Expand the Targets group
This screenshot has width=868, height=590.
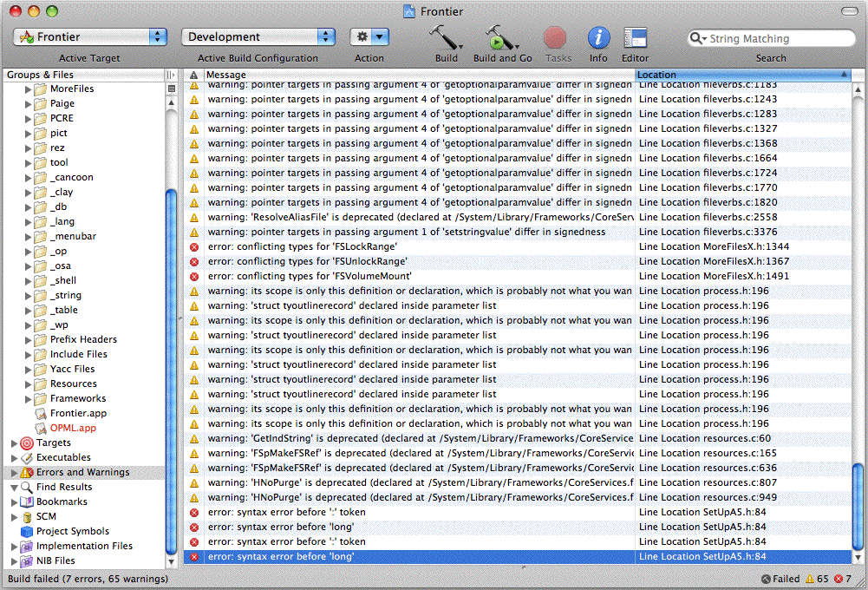[14, 443]
